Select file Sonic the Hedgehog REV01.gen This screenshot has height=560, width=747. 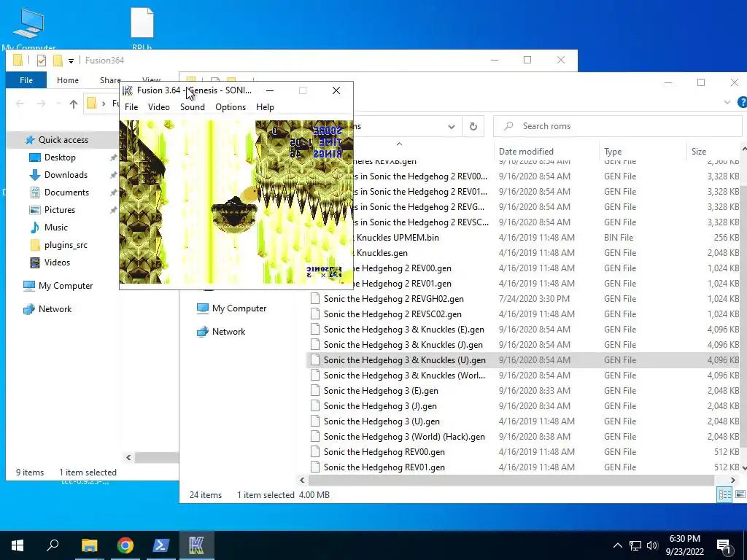point(384,467)
